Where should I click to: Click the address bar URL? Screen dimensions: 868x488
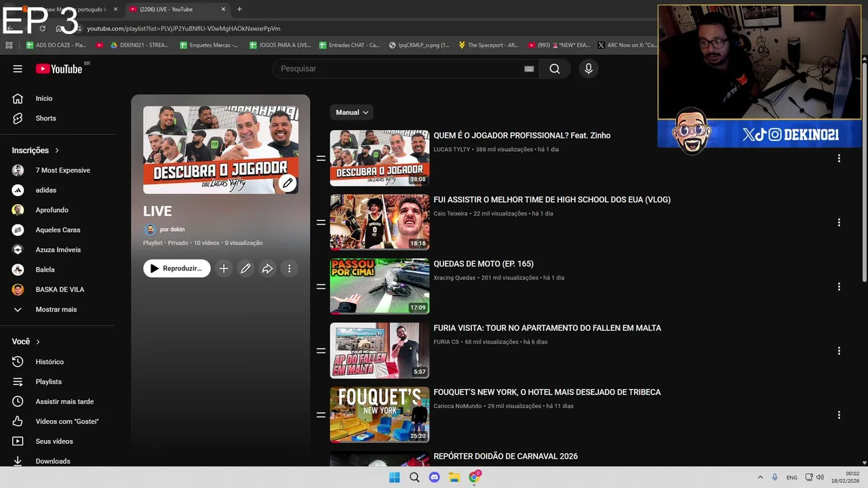[x=184, y=28]
